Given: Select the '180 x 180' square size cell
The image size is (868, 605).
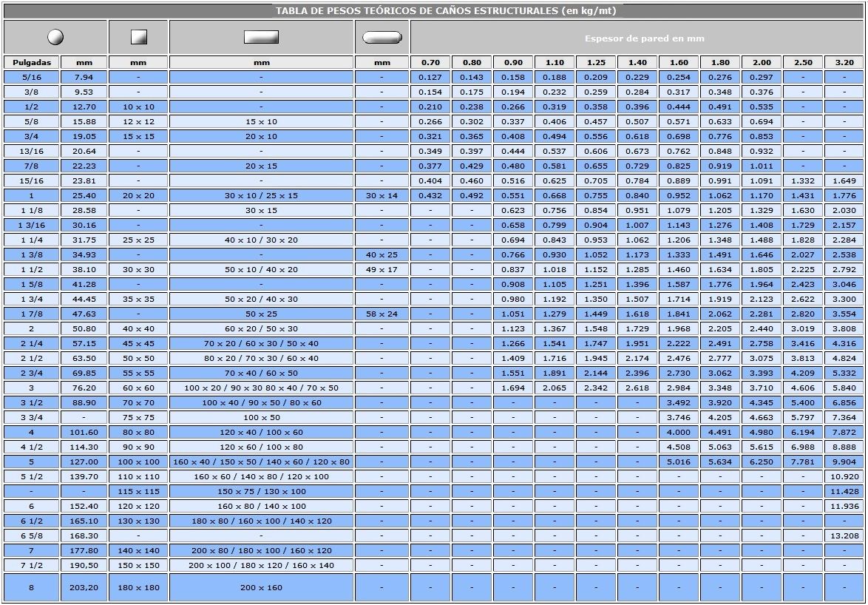Looking at the screenshot, I should coord(138,588).
